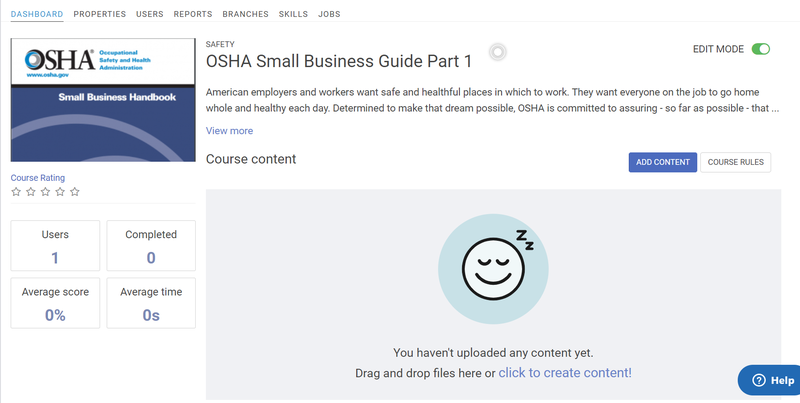Click the question mark icon in Help
This screenshot has width=800, height=403.
(759, 380)
